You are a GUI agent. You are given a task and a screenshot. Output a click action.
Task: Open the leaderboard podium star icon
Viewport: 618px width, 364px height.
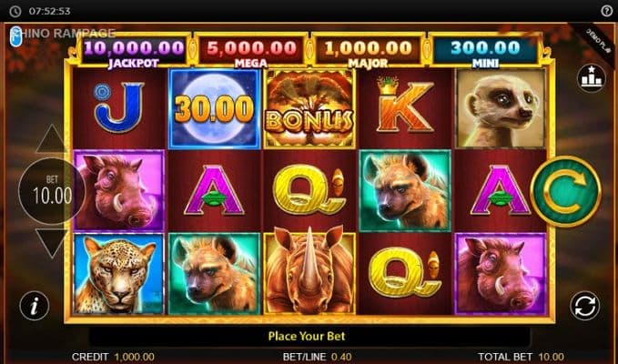[592, 78]
